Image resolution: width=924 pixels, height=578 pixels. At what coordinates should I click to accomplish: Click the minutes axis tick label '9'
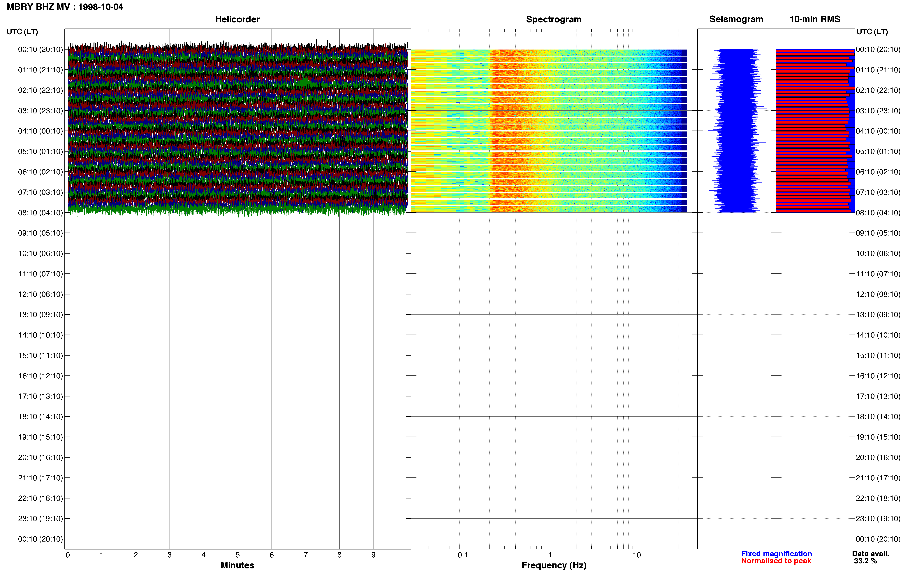373,555
